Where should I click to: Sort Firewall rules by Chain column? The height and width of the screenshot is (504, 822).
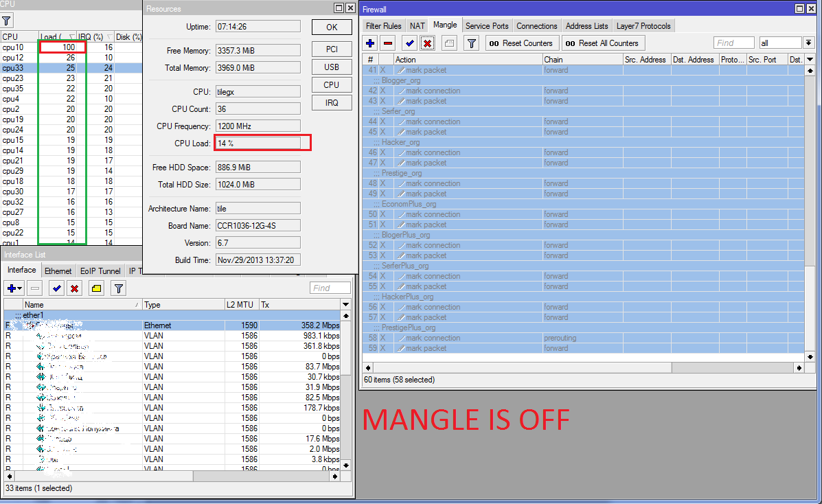(582, 59)
